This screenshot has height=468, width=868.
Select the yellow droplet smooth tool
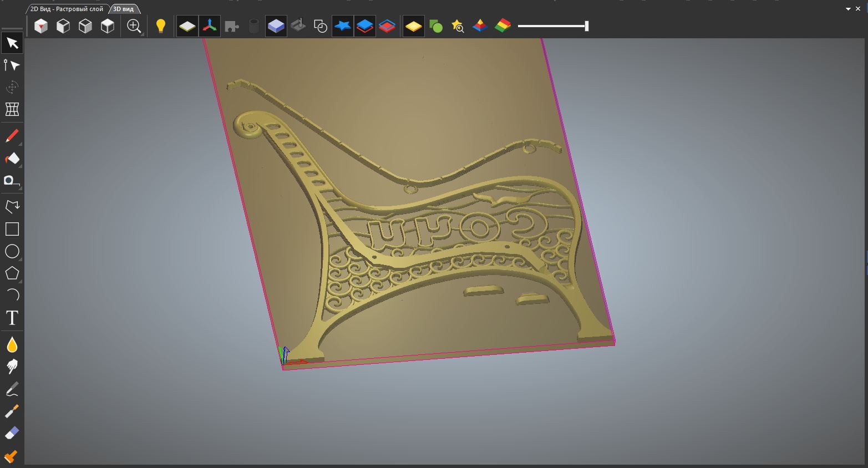[x=12, y=345]
